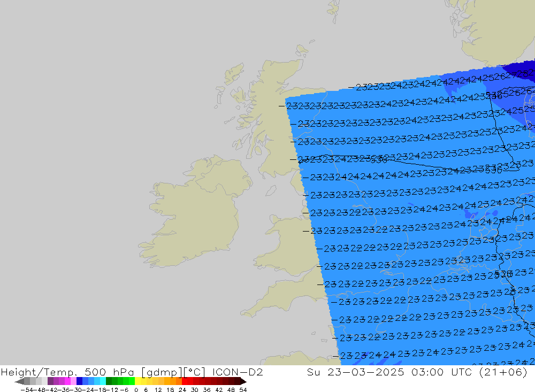Click the '42' legend label
Screen dimensions: 535x392
pyautogui.click(x=219, y=390)
